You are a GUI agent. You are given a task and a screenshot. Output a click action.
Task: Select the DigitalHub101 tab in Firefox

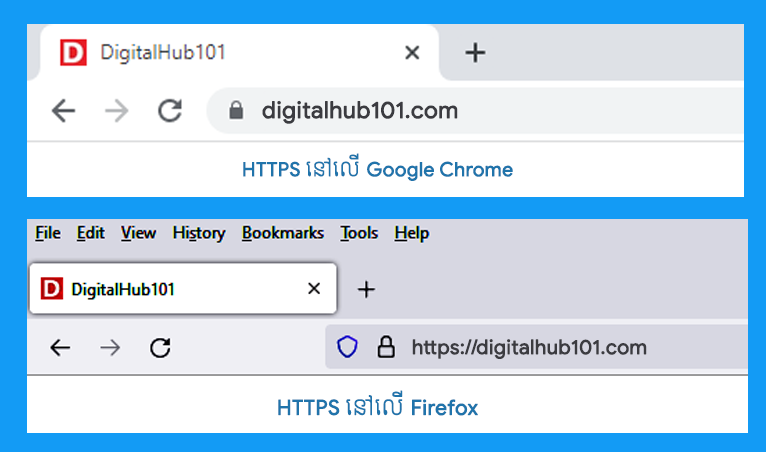pos(183,288)
